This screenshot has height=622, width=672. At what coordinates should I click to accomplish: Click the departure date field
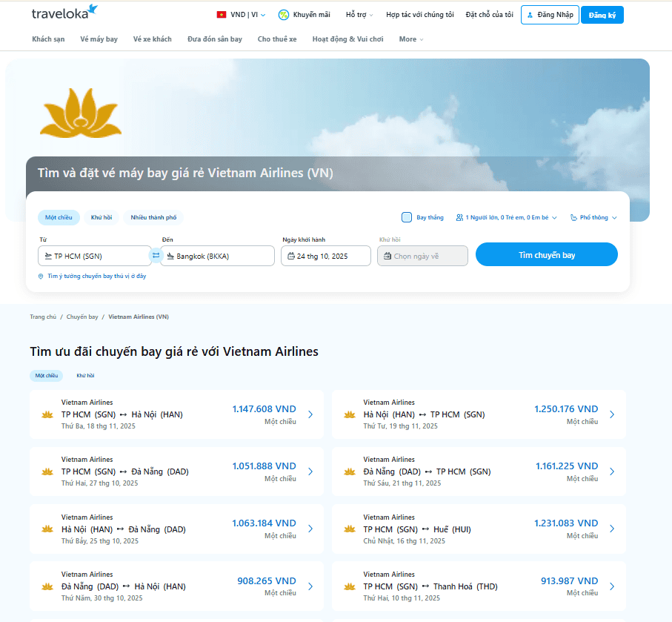[326, 256]
